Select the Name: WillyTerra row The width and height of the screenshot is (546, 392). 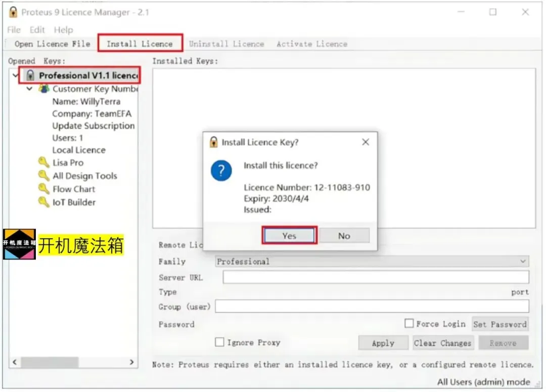click(x=86, y=101)
